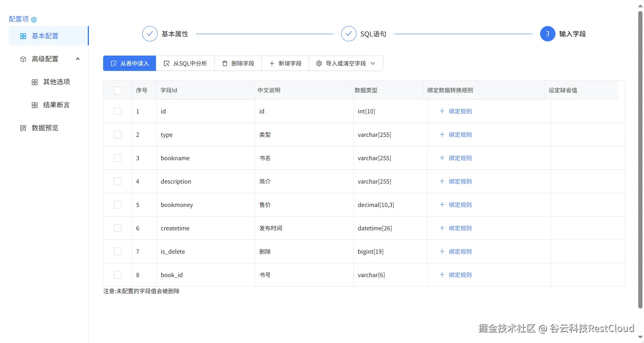Click the plus icon in the bookmoney row
The height and width of the screenshot is (343, 644).
[x=442, y=205]
